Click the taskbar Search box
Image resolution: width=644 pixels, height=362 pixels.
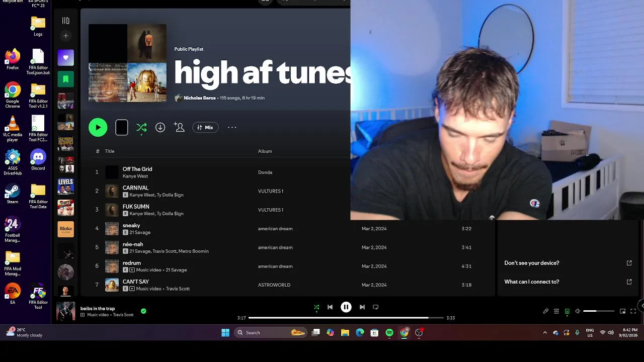coord(272,332)
